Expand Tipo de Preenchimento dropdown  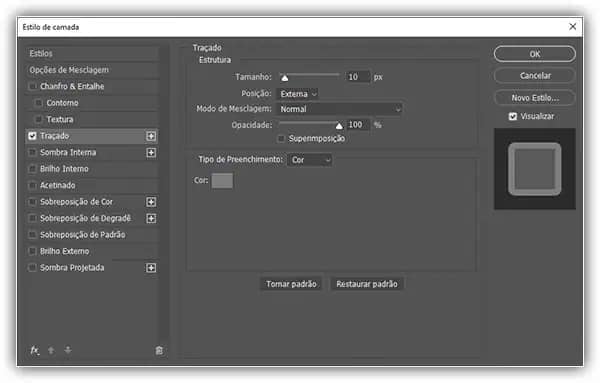(310, 160)
